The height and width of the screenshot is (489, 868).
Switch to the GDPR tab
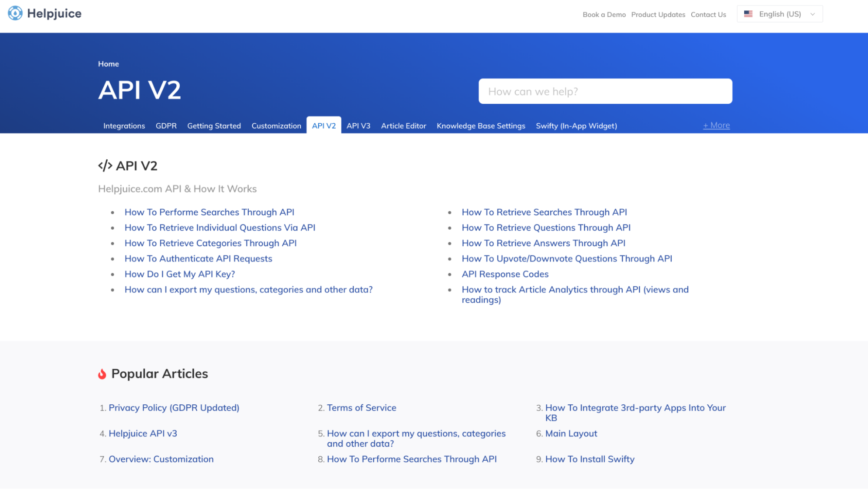(166, 126)
